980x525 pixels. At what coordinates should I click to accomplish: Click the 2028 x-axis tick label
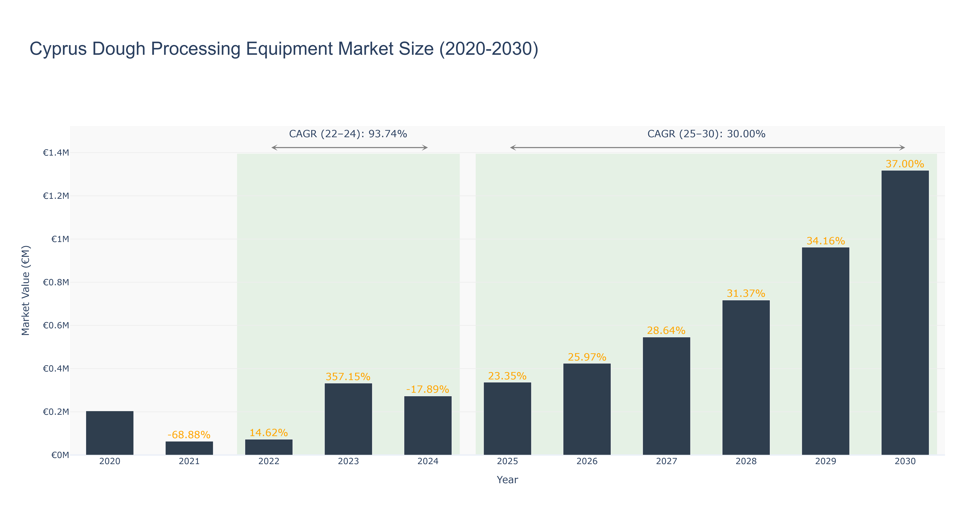pyautogui.click(x=746, y=461)
